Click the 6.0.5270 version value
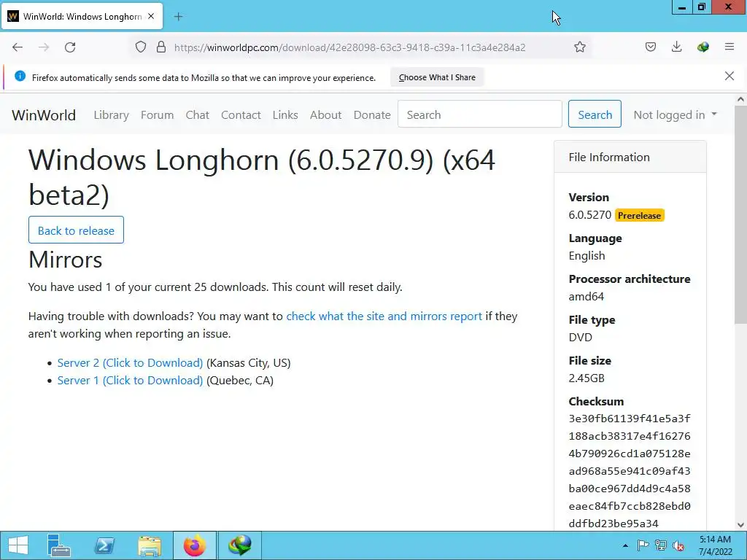Image resolution: width=747 pixels, height=560 pixels. 589,215
